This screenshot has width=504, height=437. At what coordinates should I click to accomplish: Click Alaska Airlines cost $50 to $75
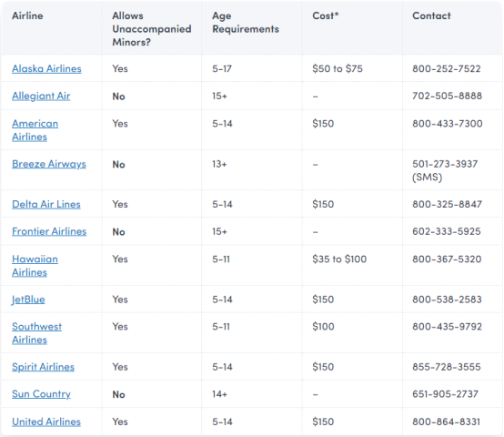tap(338, 68)
